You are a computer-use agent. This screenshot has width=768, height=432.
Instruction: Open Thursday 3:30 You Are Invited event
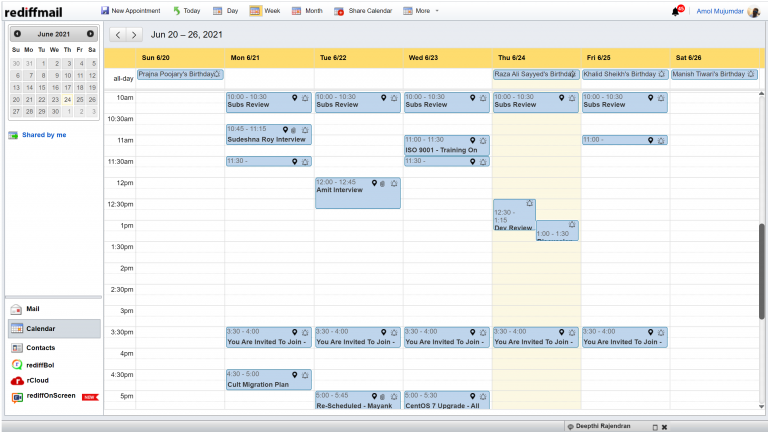536,337
